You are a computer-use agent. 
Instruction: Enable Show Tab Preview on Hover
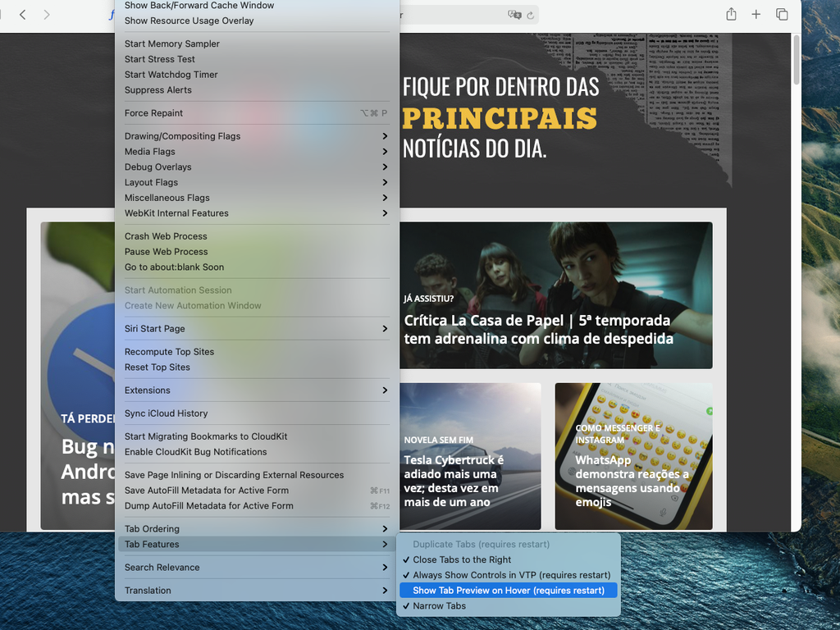coord(509,591)
